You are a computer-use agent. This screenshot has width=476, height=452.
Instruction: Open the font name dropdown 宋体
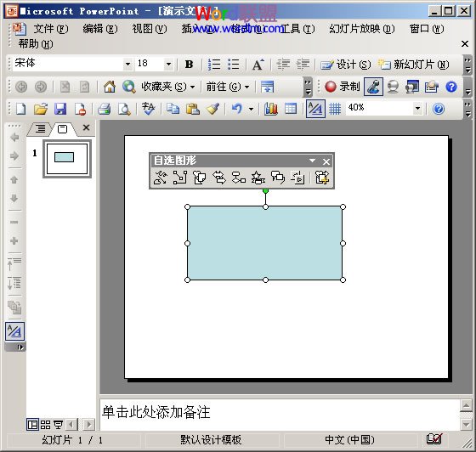[127, 64]
